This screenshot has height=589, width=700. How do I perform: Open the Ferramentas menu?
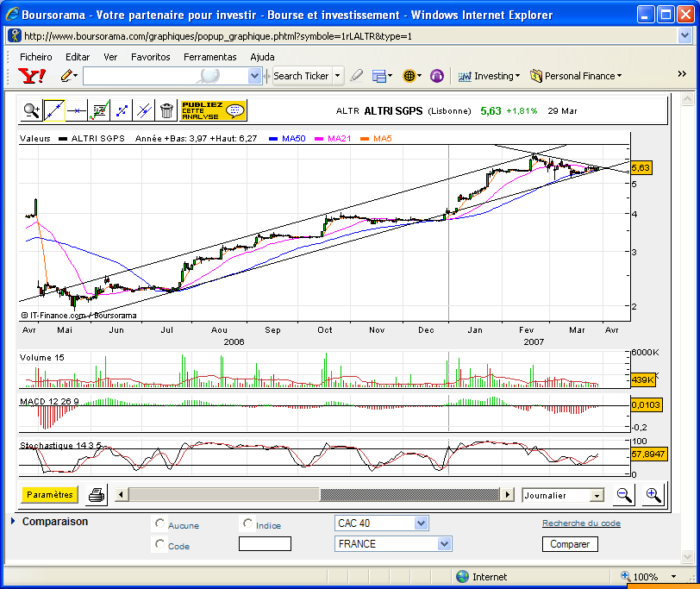[x=209, y=57]
